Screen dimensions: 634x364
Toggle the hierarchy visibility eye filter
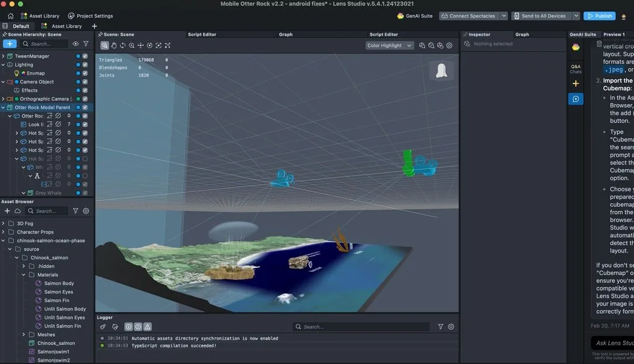point(76,44)
